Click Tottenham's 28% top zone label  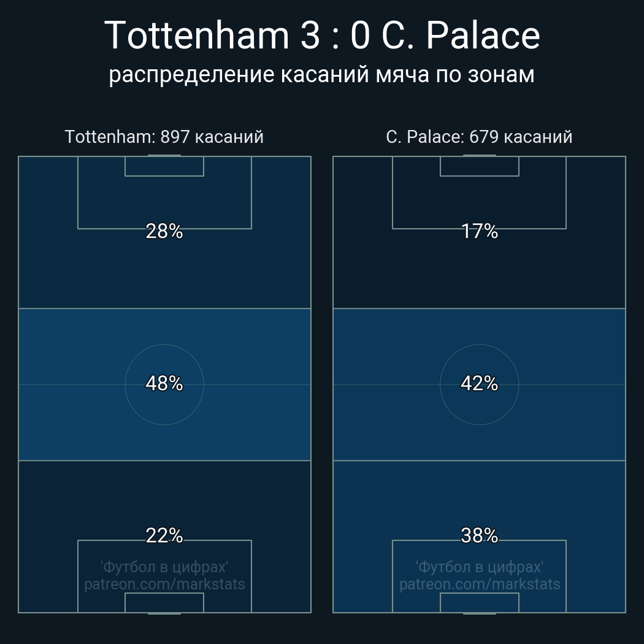pos(164,231)
